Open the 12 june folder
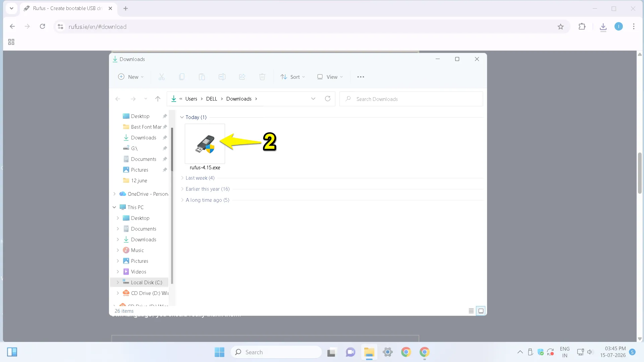This screenshot has width=644, height=362. tap(139, 180)
